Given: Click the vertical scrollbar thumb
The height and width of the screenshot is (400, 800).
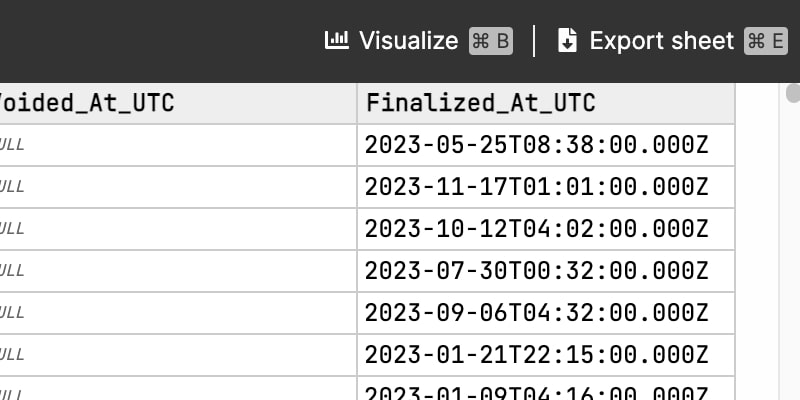Looking at the screenshot, I should point(793,93).
